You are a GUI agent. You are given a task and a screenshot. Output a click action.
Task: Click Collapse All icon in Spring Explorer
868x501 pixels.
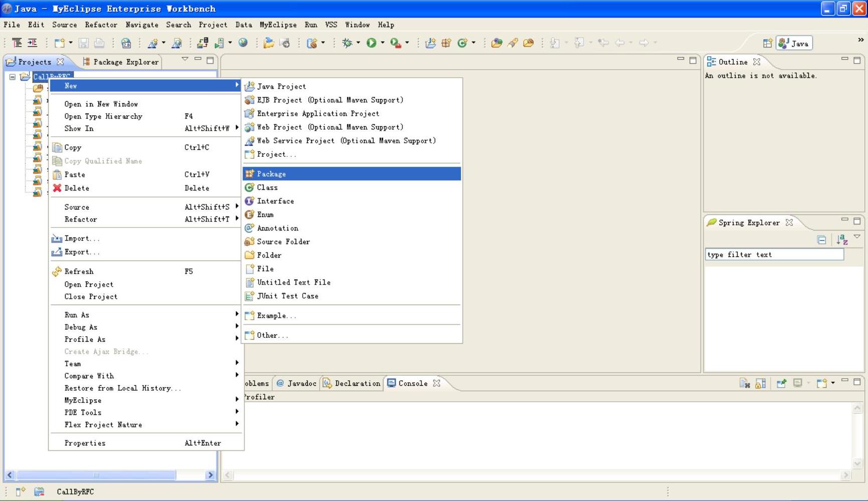coord(821,240)
